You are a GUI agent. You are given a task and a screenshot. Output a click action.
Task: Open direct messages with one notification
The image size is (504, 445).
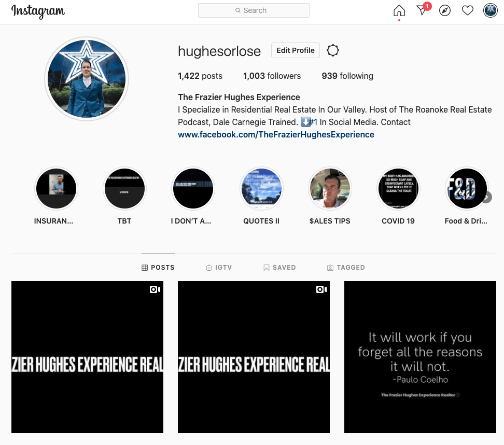click(422, 11)
